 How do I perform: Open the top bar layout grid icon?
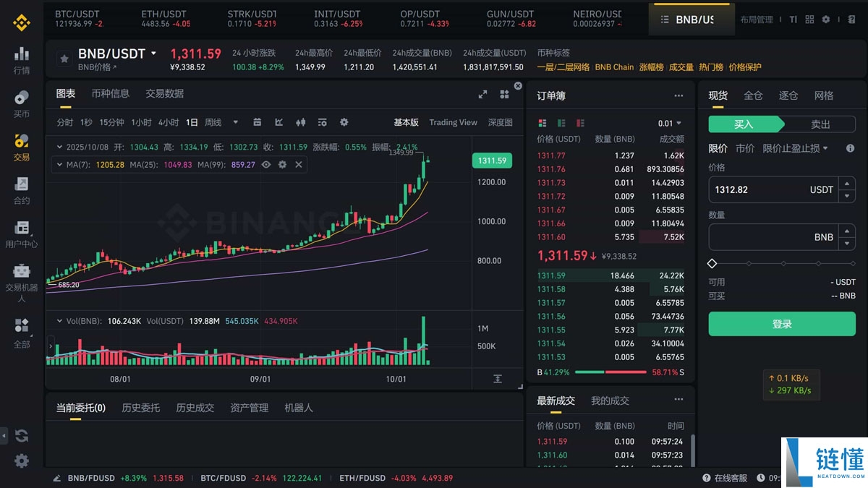click(809, 20)
